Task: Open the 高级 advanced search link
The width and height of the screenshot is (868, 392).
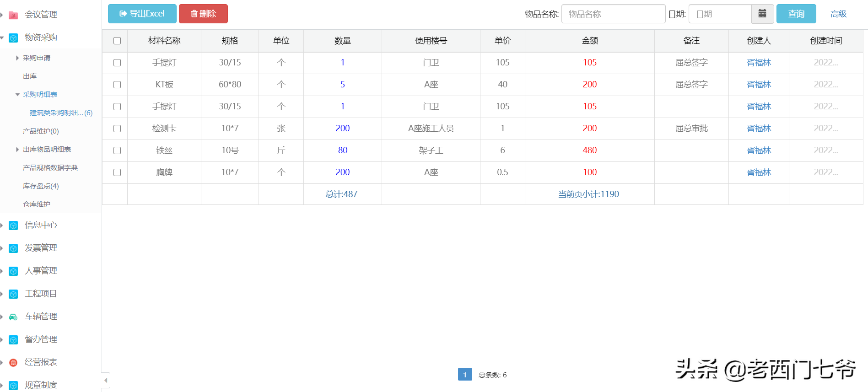Action: click(839, 14)
